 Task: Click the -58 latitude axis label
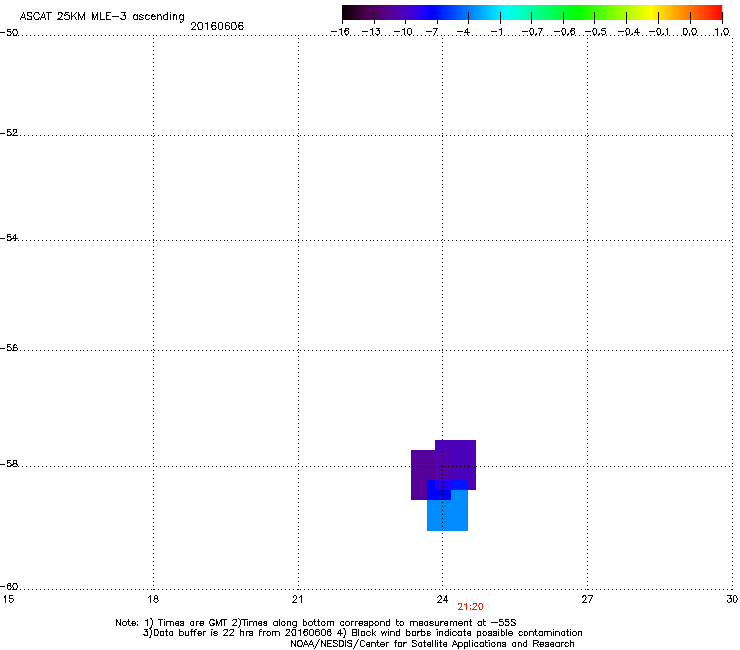coord(9,464)
